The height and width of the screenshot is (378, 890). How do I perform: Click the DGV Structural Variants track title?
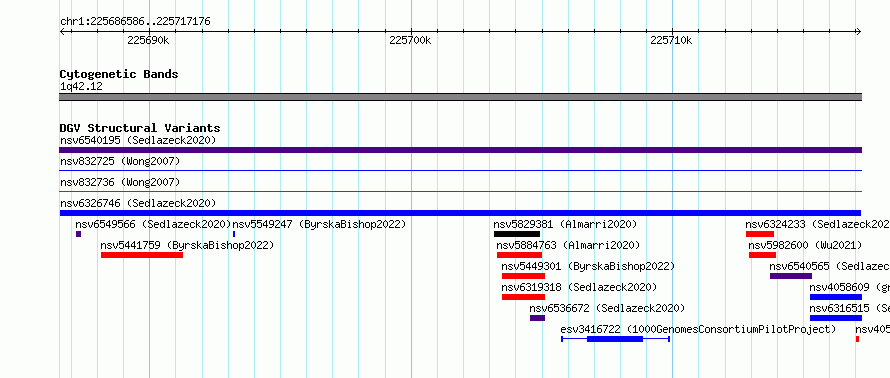(x=140, y=128)
